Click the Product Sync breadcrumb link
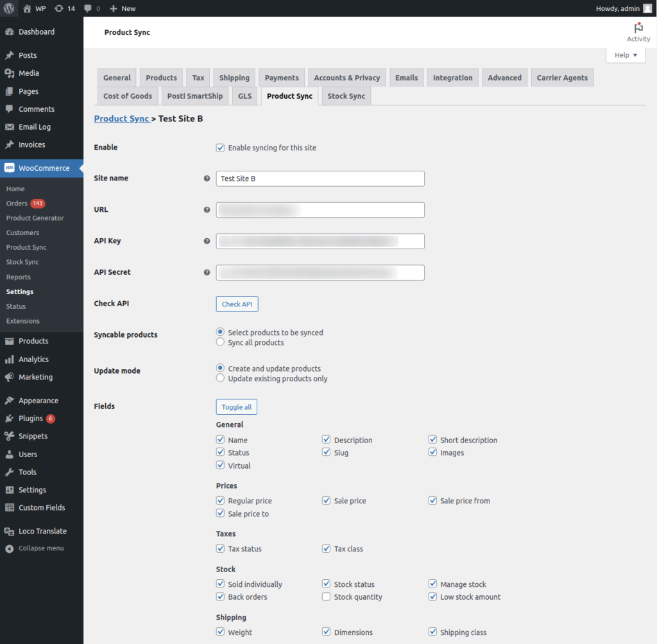Image resolution: width=657 pixels, height=644 pixels. pos(122,118)
